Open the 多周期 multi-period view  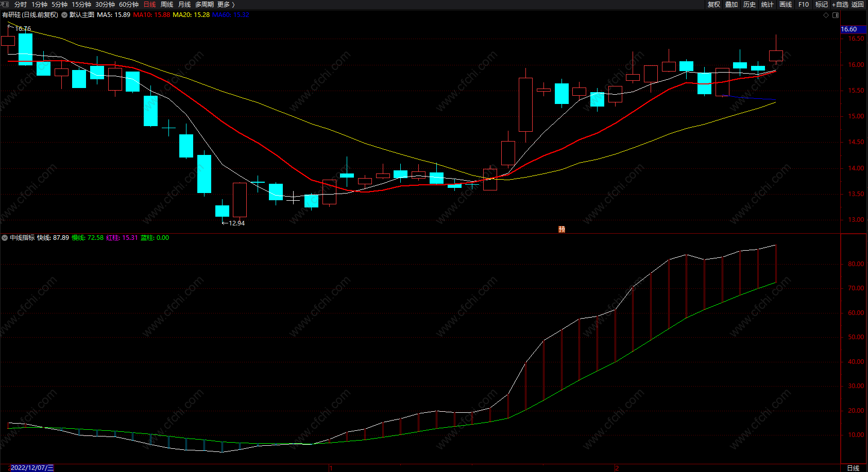point(205,4)
